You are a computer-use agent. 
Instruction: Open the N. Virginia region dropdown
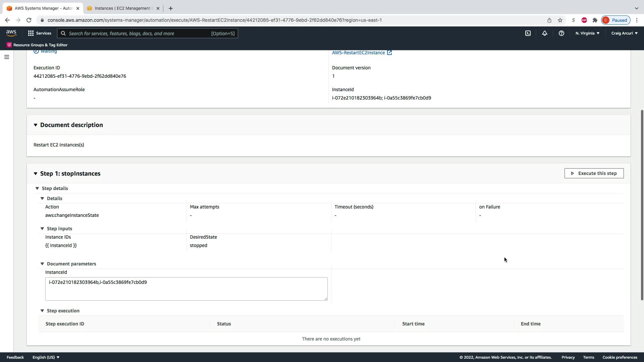(x=587, y=33)
